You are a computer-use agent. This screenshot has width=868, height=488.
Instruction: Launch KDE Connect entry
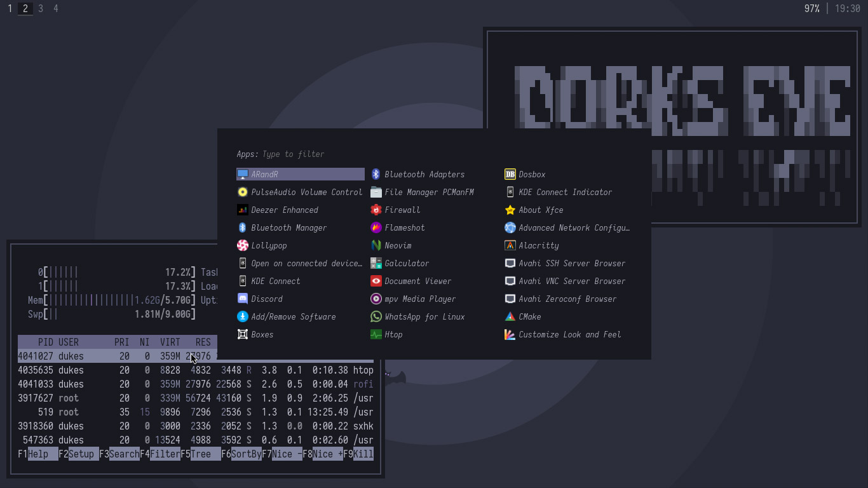point(301,281)
